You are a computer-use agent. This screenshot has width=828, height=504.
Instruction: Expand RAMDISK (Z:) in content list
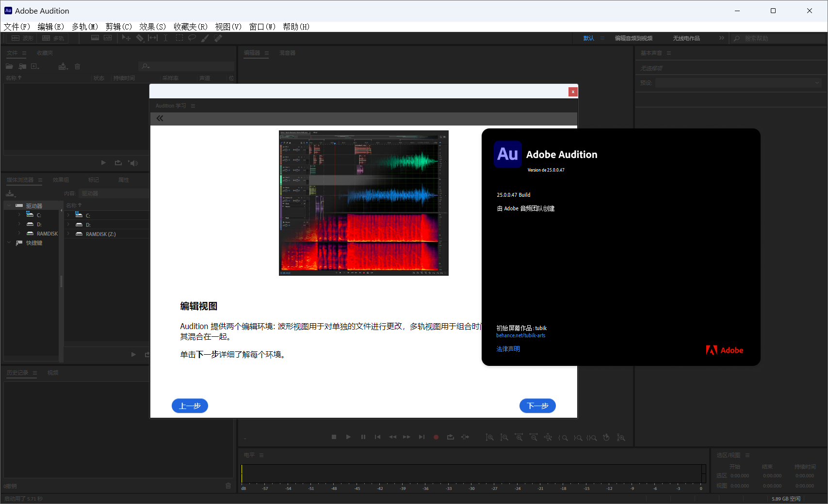[68, 234]
